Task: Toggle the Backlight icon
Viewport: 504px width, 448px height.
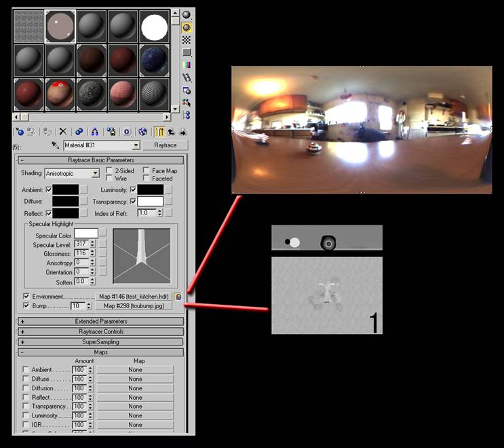Action: coord(187,28)
